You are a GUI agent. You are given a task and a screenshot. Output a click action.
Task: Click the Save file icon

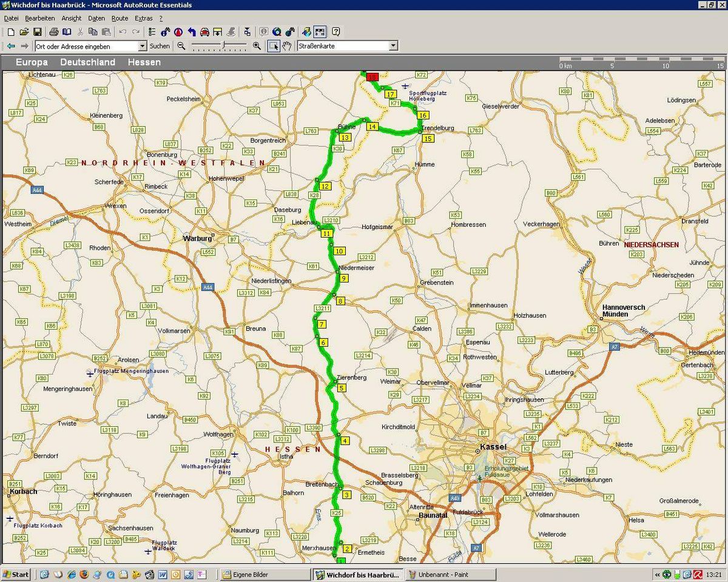point(38,32)
